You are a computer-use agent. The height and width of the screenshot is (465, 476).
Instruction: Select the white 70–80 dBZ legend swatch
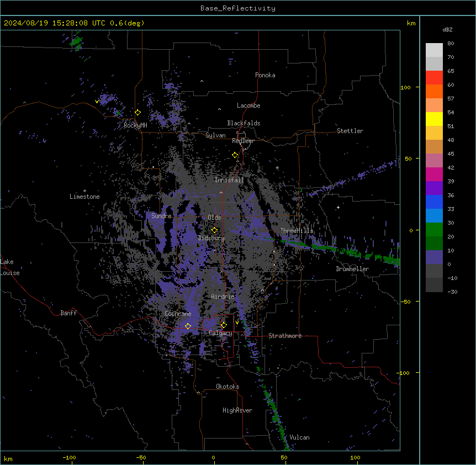tap(434, 50)
